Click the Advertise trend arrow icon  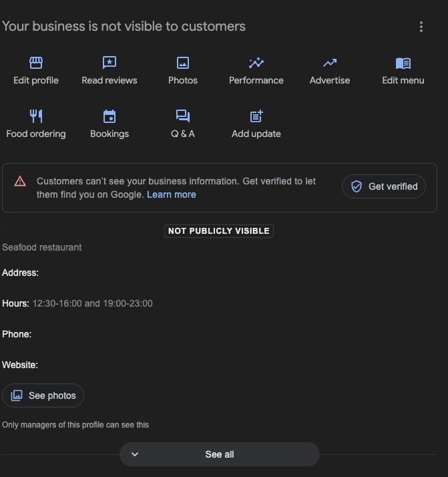(x=330, y=63)
